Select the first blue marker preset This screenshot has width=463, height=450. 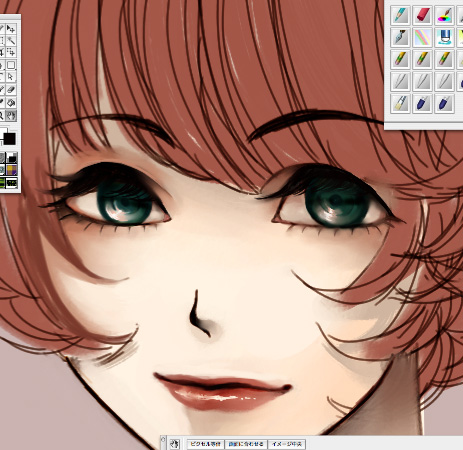pyautogui.click(x=423, y=104)
